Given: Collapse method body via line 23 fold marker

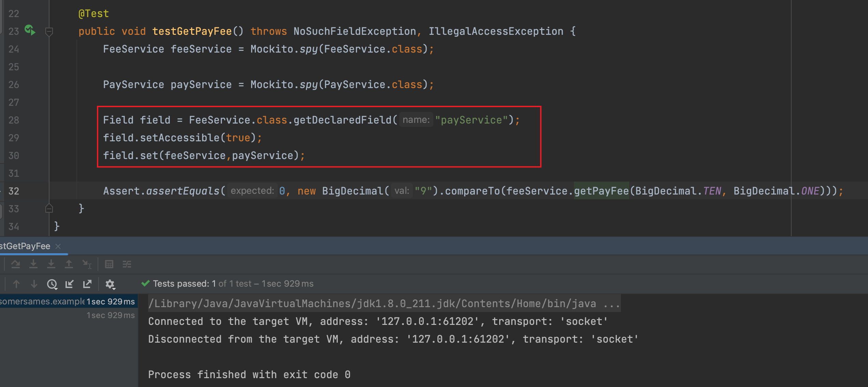Looking at the screenshot, I should [x=49, y=32].
